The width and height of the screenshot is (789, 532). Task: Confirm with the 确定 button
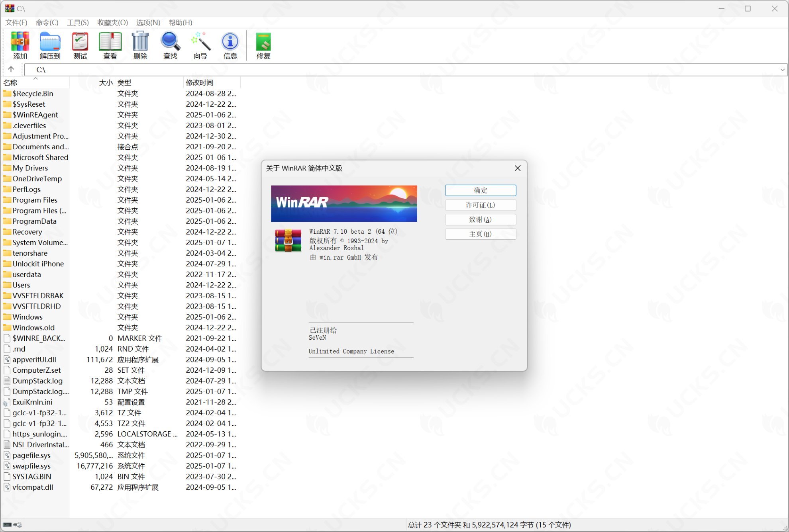click(x=481, y=190)
